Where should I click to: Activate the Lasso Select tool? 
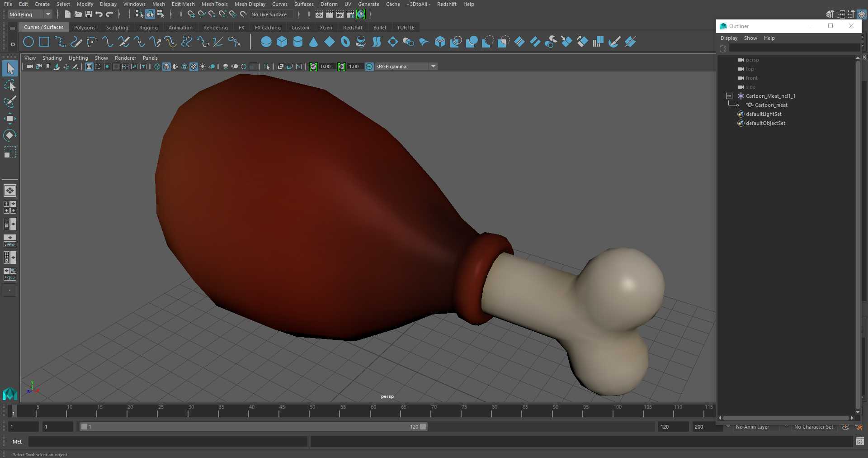(x=10, y=86)
